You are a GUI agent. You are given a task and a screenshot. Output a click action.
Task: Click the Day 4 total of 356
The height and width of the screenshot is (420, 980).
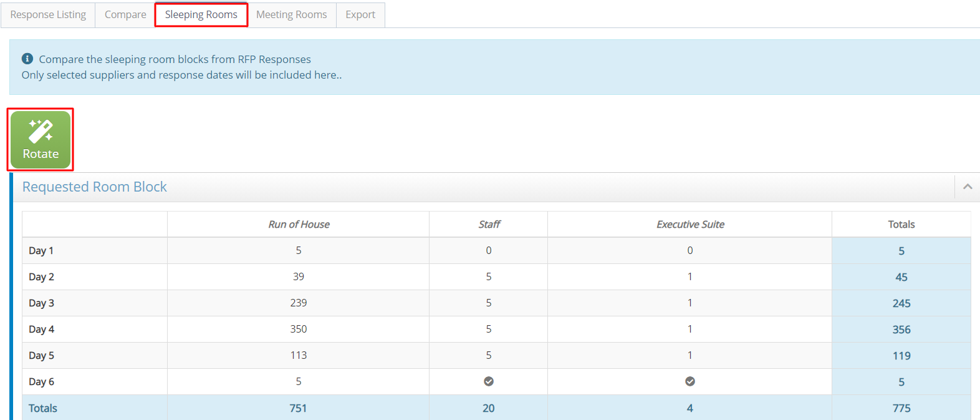tap(901, 330)
